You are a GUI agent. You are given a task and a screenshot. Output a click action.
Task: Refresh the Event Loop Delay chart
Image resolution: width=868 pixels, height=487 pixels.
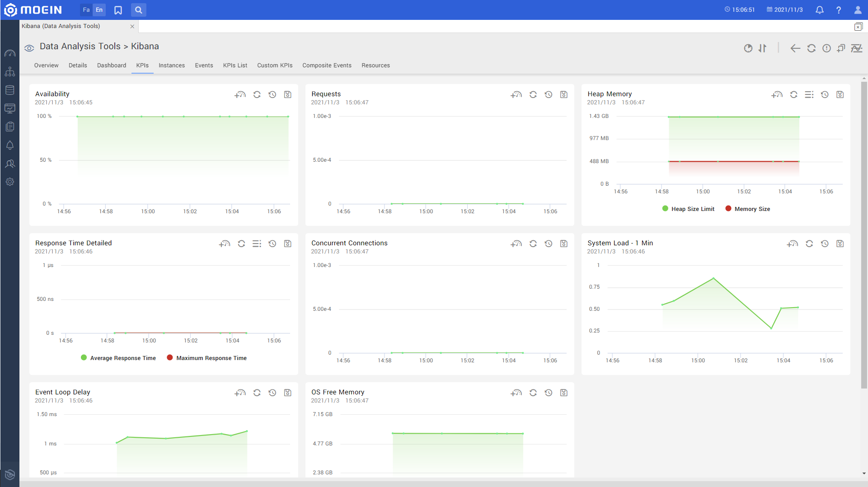pyautogui.click(x=257, y=393)
